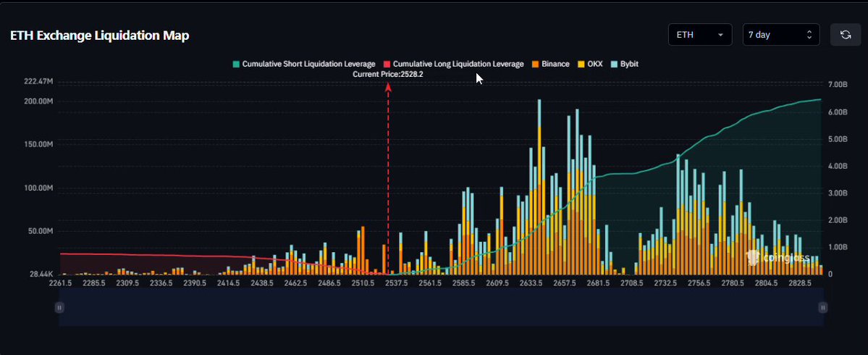This screenshot has height=355, width=868.
Task: Toggle Cumulative Short Liquidation Leverage legend
Action: [x=304, y=64]
